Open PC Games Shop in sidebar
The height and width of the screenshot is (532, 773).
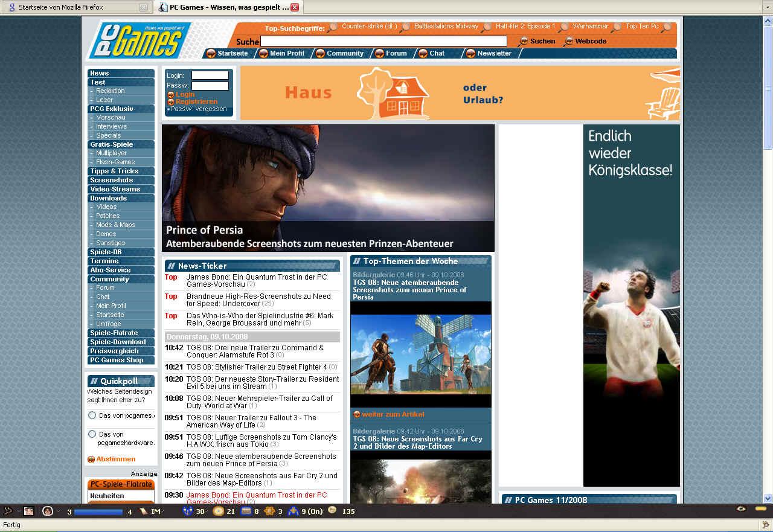pyautogui.click(x=121, y=361)
